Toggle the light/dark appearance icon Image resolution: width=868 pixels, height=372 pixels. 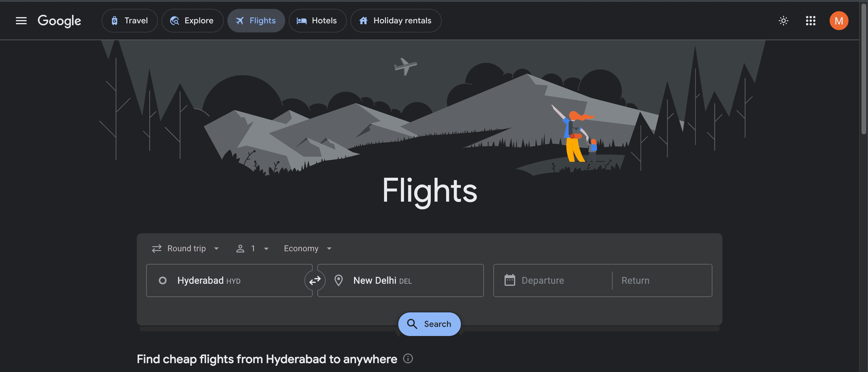pyautogui.click(x=783, y=21)
